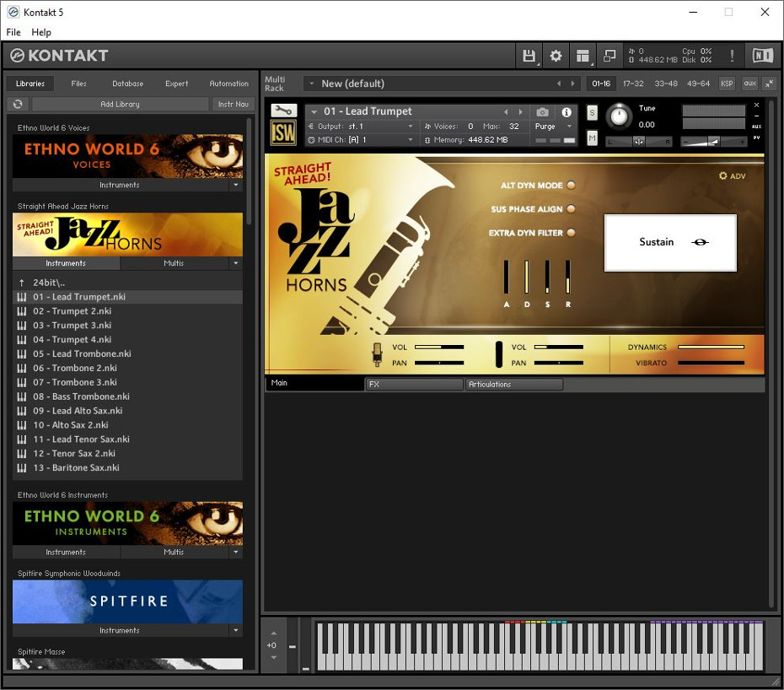Open Jazz Horns library dropdown arrow

point(236,263)
